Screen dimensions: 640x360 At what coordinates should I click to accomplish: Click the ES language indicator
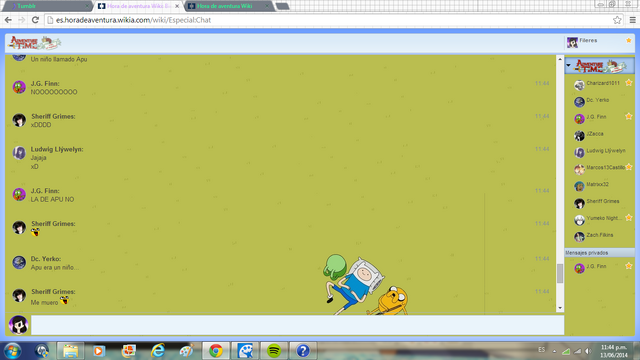pos(541,350)
